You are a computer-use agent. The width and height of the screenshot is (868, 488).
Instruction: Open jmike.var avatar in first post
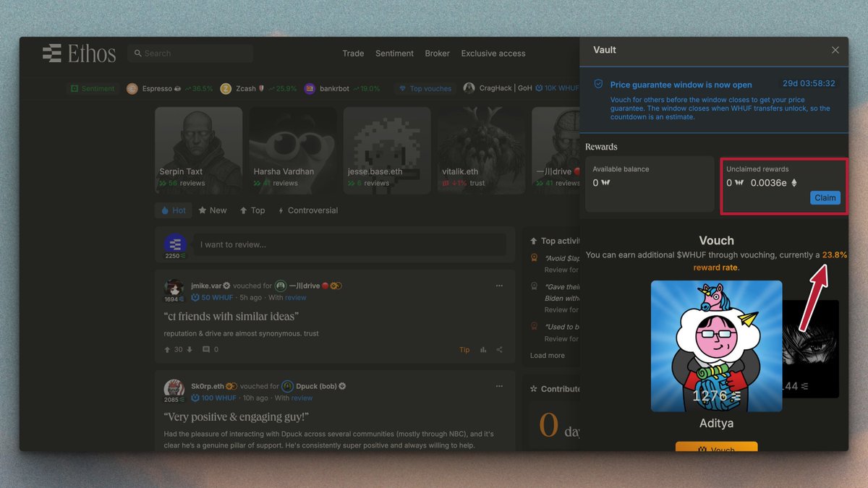174,288
